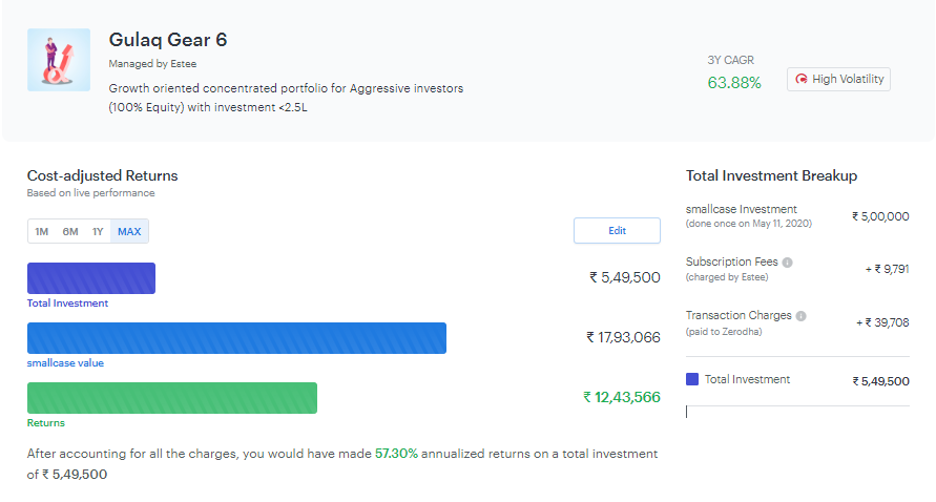Click the smallcase value label under blue bar

coord(65,363)
